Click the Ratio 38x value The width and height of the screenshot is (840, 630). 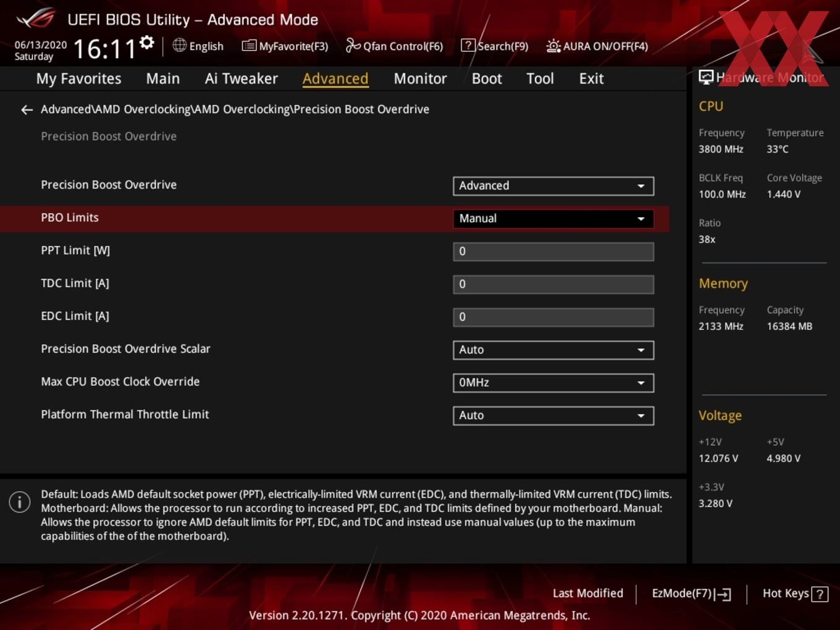click(707, 240)
